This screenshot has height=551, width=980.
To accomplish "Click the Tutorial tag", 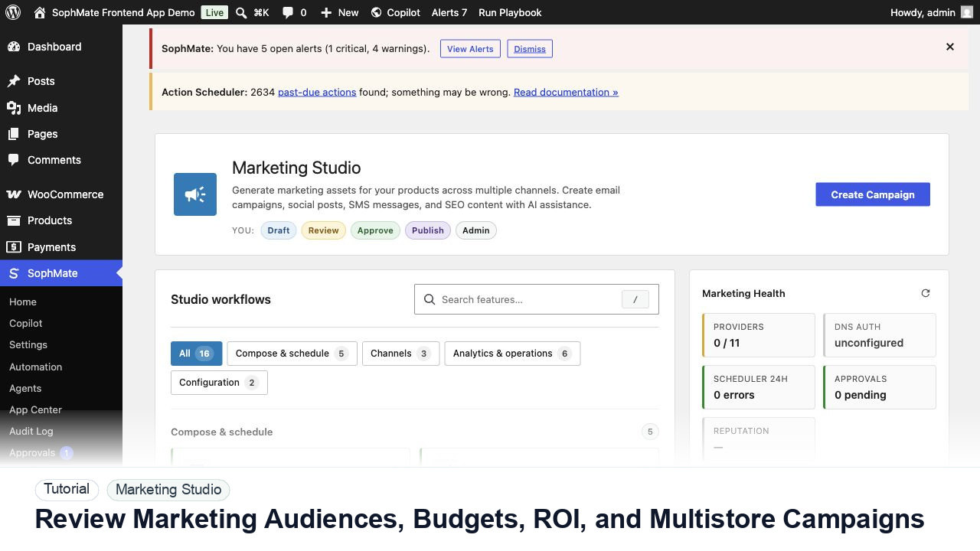I will tap(67, 489).
